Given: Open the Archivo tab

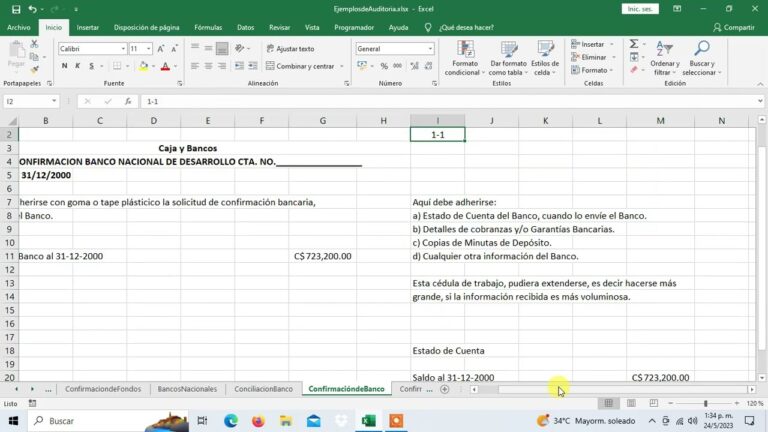Looking at the screenshot, I should (x=19, y=27).
